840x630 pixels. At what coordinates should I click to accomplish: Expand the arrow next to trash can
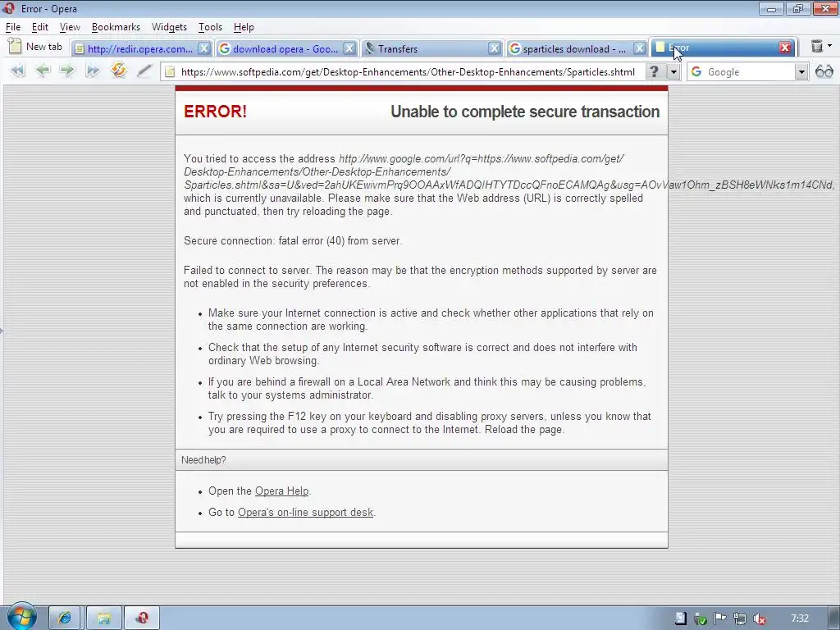(830, 46)
